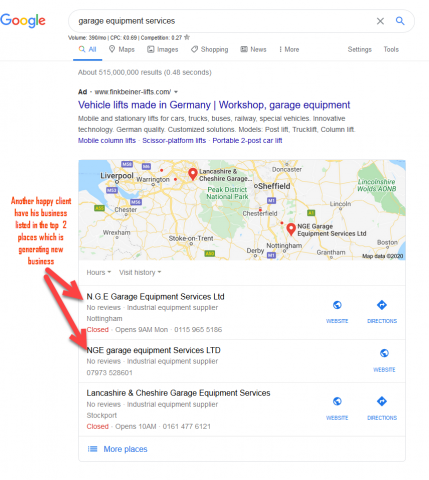Switch to the Maps tab

(x=122, y=49)
